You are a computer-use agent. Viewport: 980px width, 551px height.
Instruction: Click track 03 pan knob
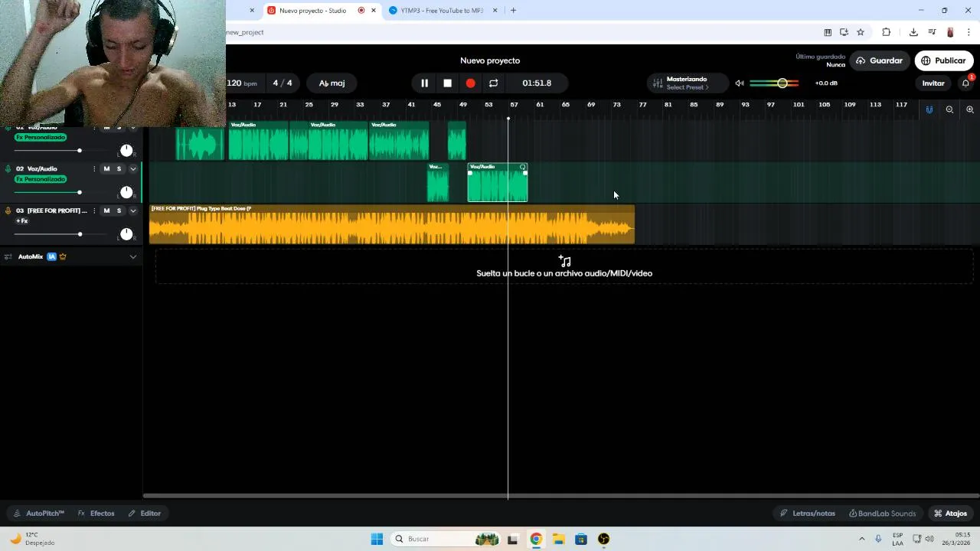126,234
